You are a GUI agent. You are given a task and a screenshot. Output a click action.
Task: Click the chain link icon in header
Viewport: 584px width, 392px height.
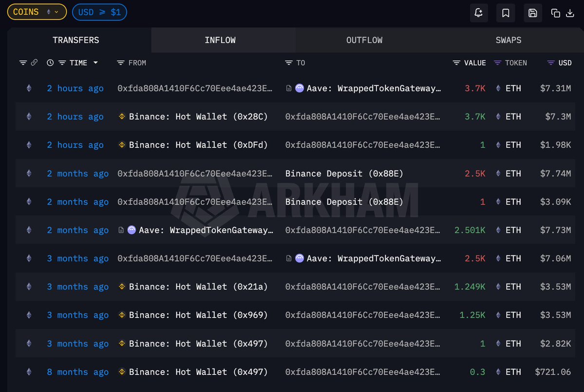coord(34,62)
